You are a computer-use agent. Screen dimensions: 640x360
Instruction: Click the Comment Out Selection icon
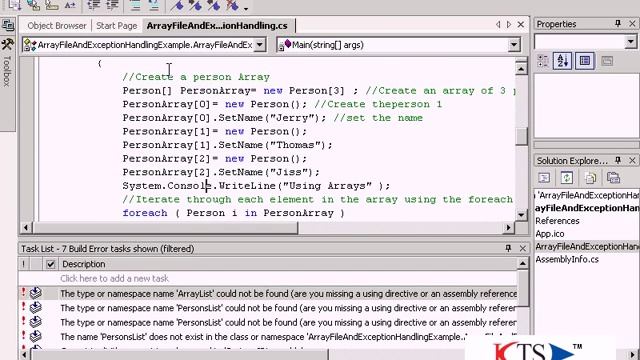pyautogui.click(x=135, y=5)
